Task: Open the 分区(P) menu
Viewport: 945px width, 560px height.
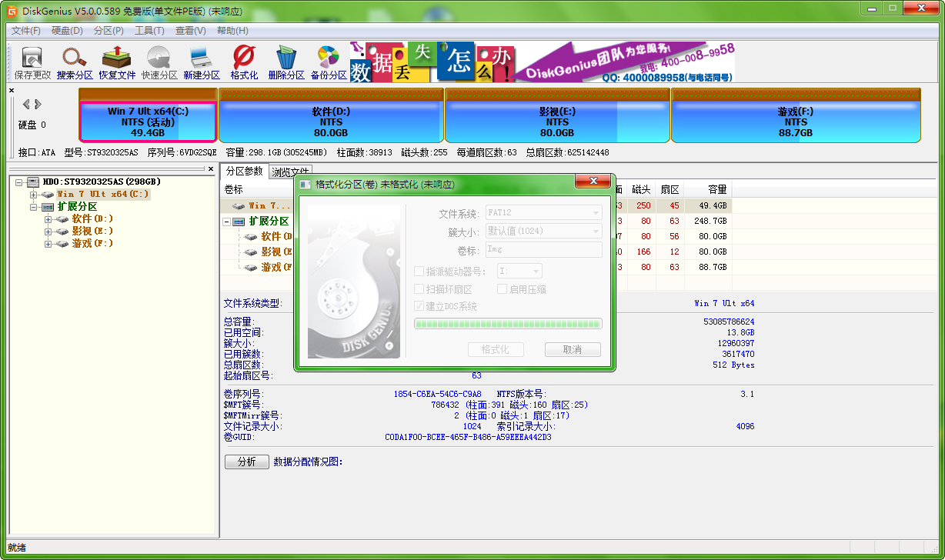Action: [x=109, y=31]
